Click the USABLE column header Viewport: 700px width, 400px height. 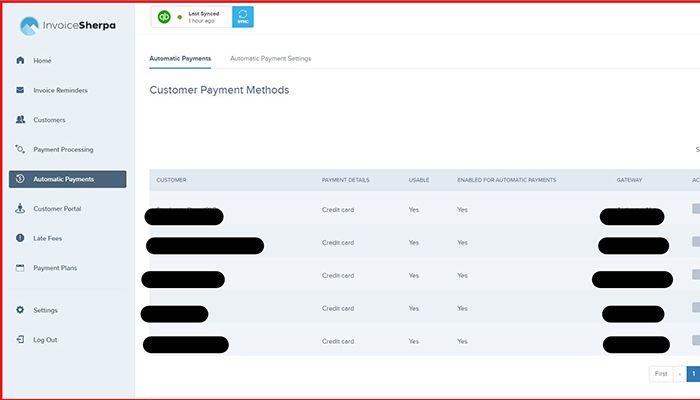pos(419,180)
